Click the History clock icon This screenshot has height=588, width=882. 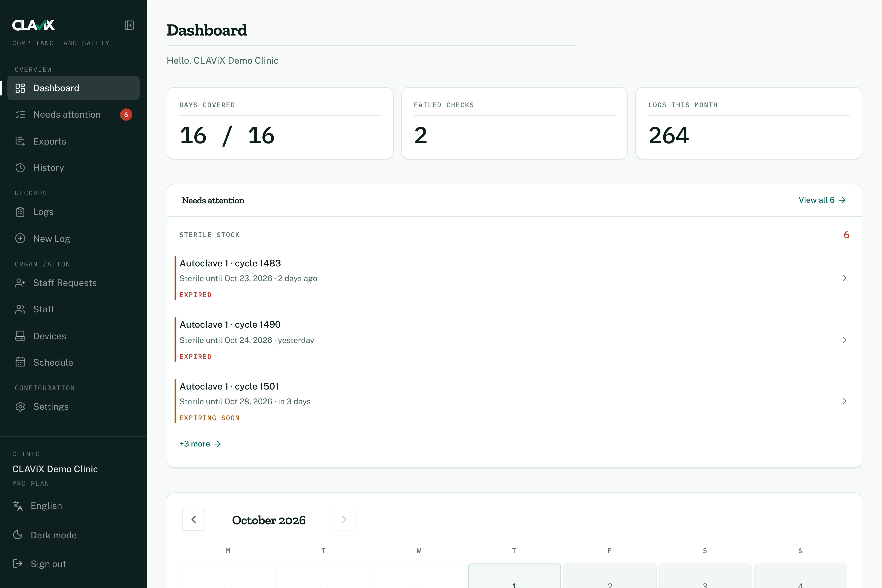pyautogui.click(x=20, y=168)
